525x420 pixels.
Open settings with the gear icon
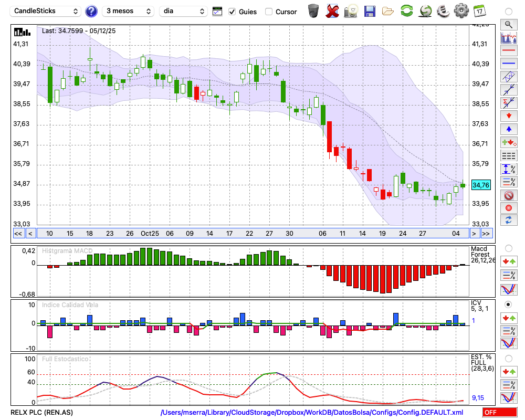click(x=461, y=10)
